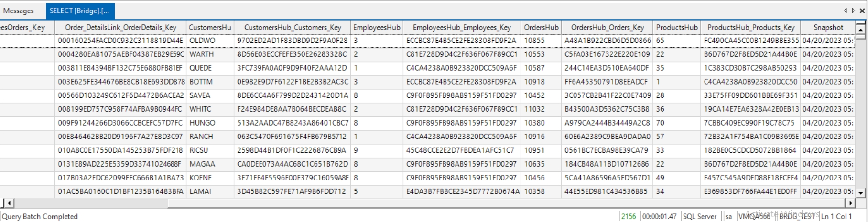The width and height of the screenshot is (868, 222).
Task: Select the cell containing MAGAA
Action: tap(210, 164)
